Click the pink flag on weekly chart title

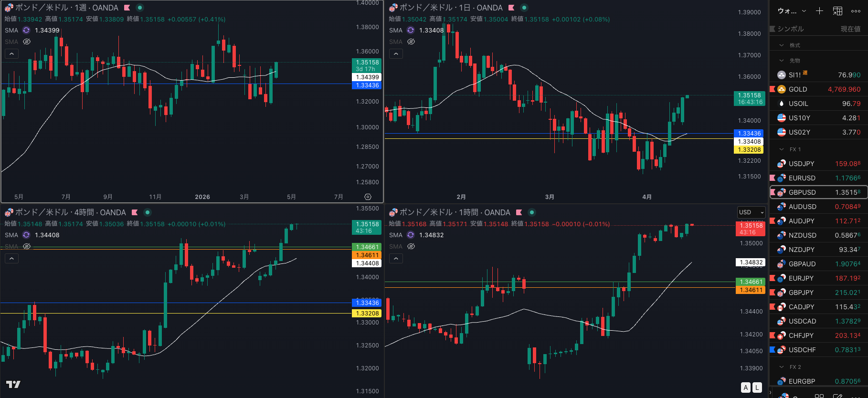click(x=127, y=8)
